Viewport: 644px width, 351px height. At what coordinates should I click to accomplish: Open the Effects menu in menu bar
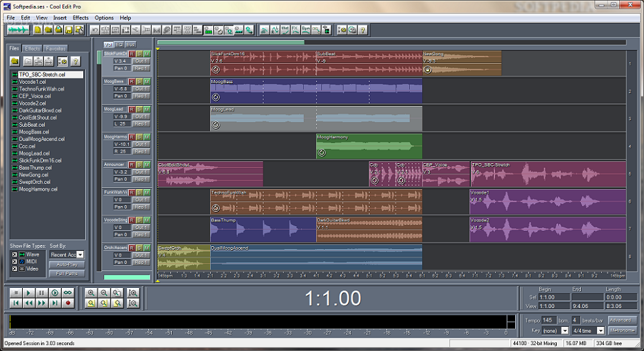coord(80,17)
